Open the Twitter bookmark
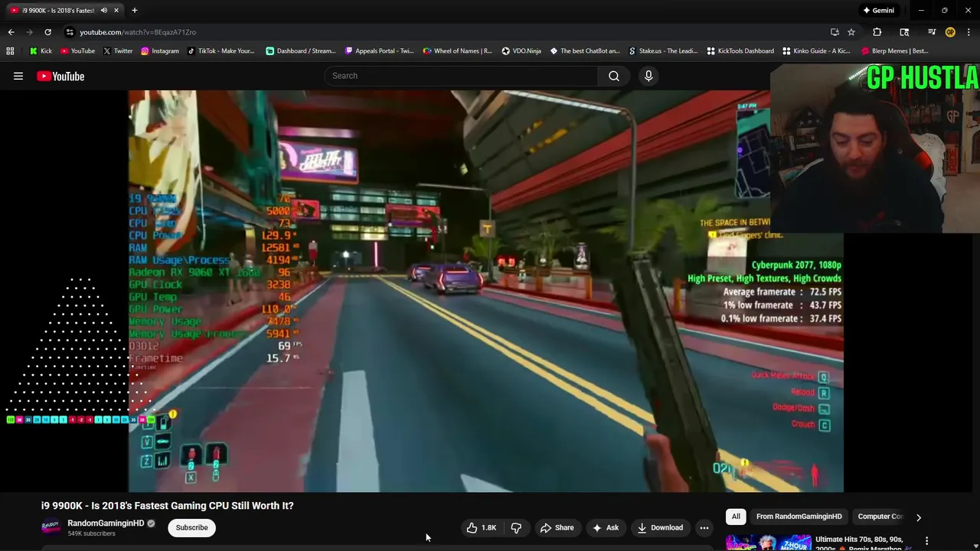 pyautogui.click(x=117, y=51)
